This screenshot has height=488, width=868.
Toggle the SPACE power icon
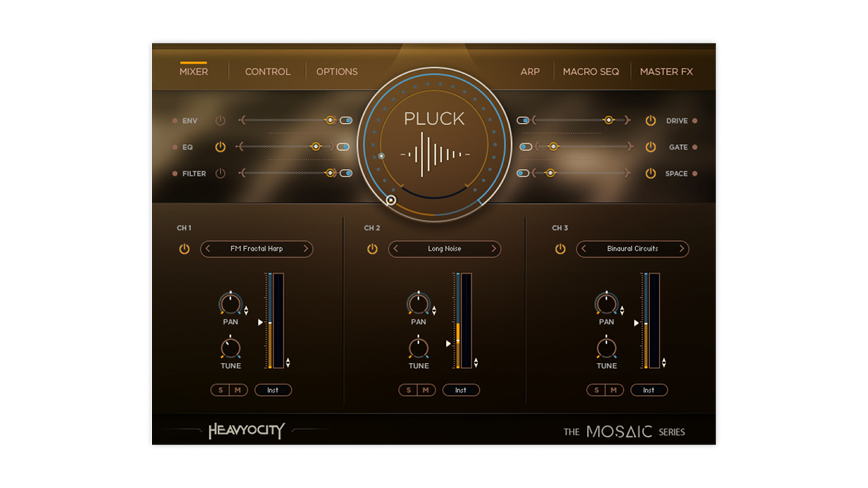point(650,174)
